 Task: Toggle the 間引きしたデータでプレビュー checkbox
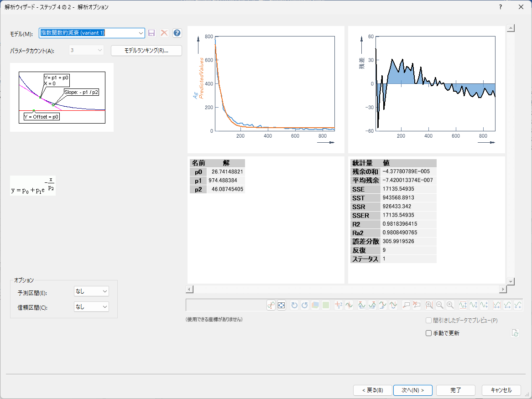pos(428,321)
